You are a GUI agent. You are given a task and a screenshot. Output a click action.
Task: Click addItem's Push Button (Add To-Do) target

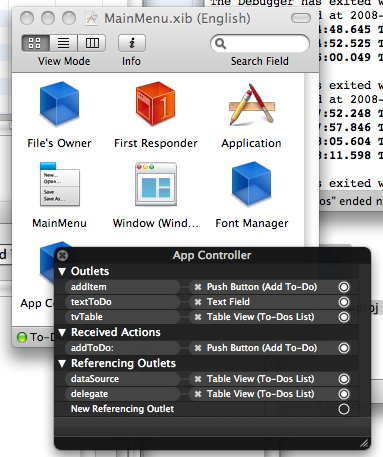coord(262,287)
